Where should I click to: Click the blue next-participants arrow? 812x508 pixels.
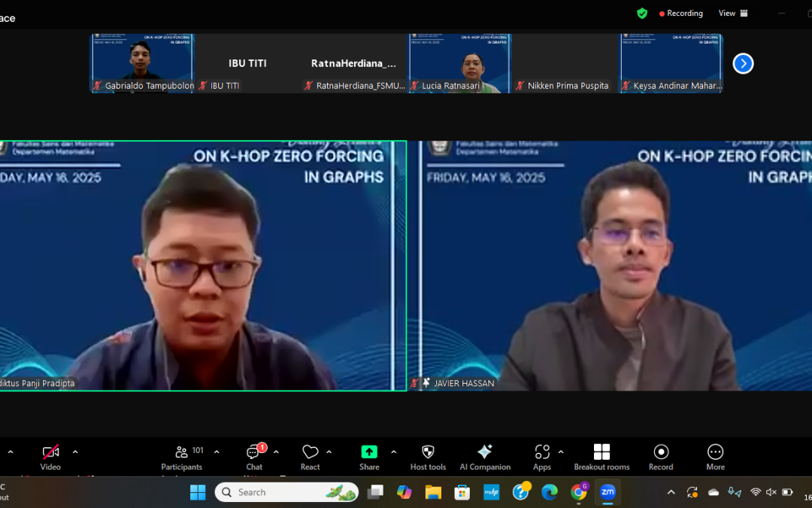[x=743, y=63]
